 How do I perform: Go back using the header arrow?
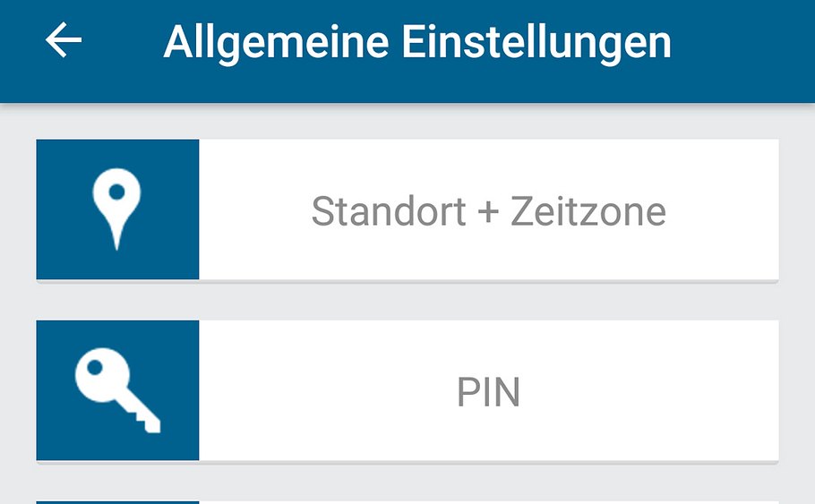click(64, 41)
